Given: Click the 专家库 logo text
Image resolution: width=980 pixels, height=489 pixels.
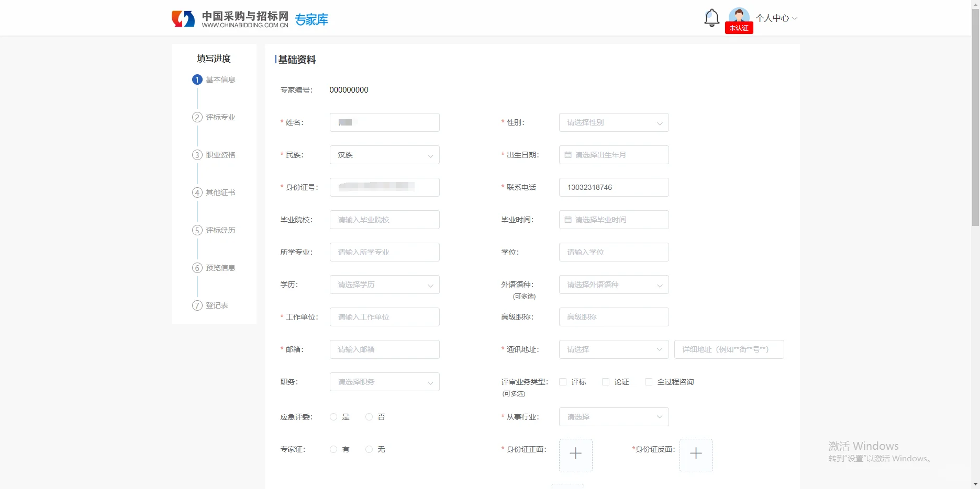Looking at the screenshot, I should pyautogui.click(x=311, y=19).
